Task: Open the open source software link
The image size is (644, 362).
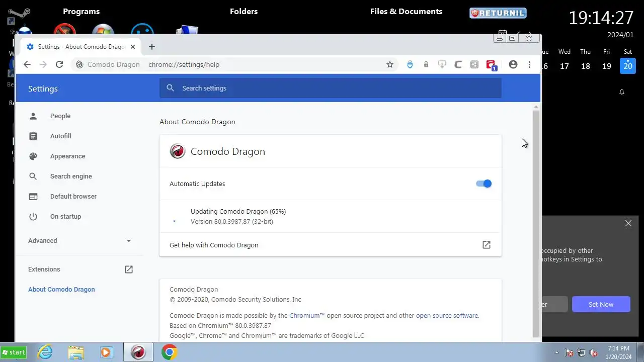Action: tap(447, 316)
